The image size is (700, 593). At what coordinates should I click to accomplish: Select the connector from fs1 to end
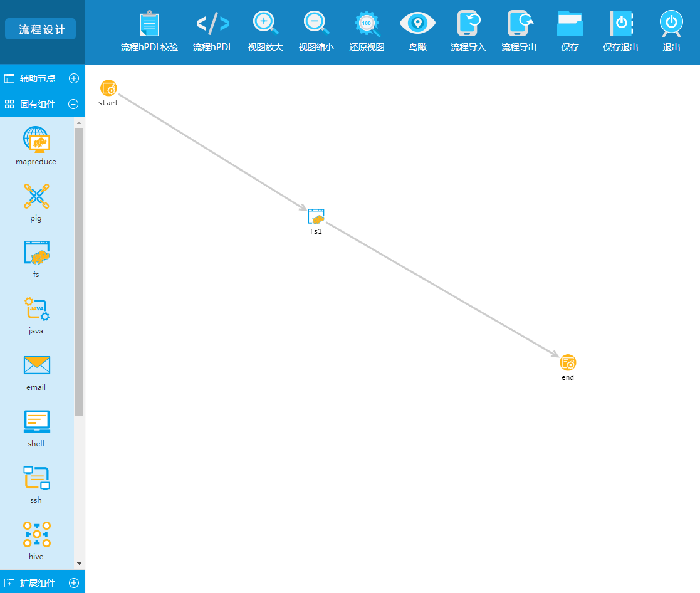pyautogui.click(x=442, y=290)
